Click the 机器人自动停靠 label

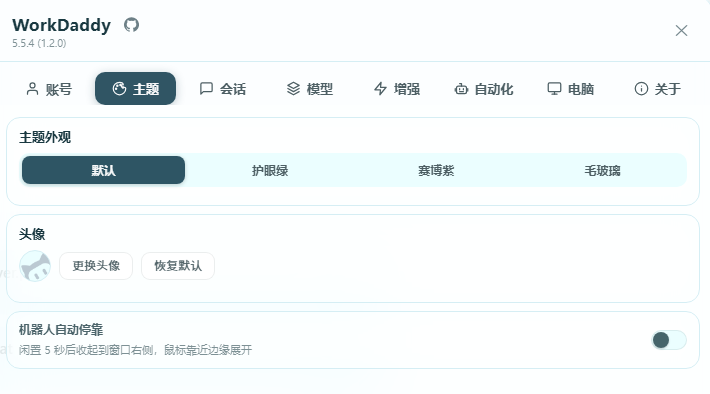click(x=61, y=330)
